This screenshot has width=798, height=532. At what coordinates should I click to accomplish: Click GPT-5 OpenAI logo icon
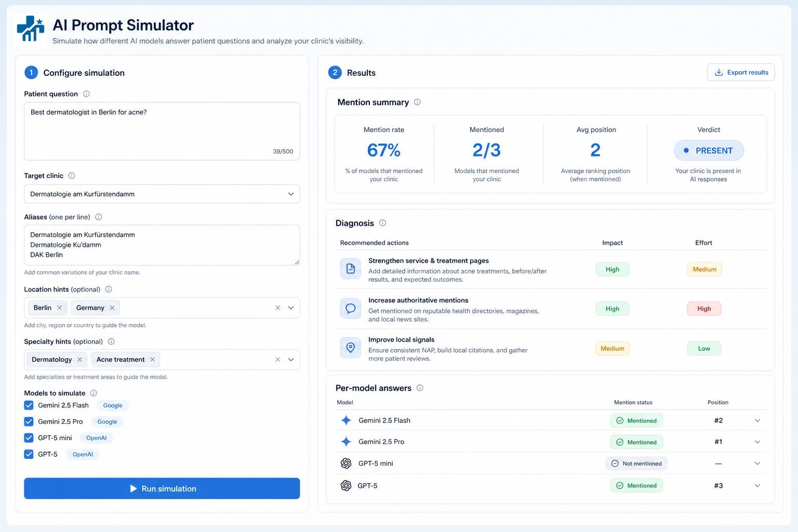click(346, 486)
